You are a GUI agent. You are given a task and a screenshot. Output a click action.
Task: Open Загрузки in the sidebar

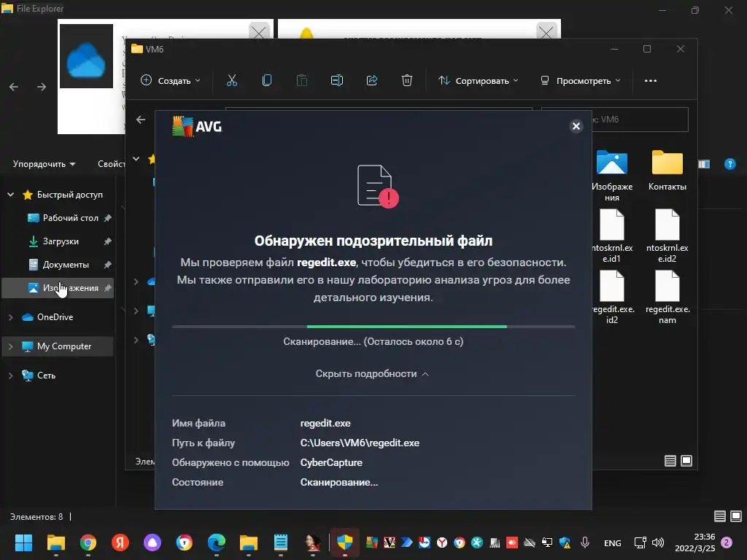[x=61, y=241]
